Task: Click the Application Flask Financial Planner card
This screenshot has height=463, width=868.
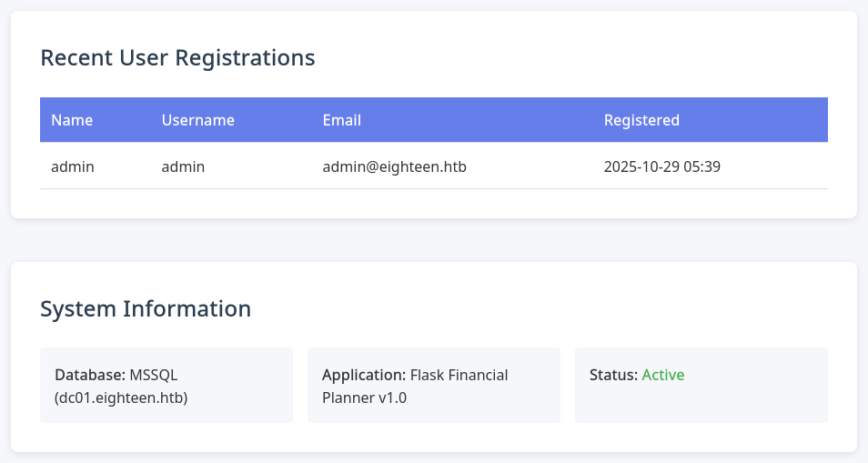Action: (434, 386)
